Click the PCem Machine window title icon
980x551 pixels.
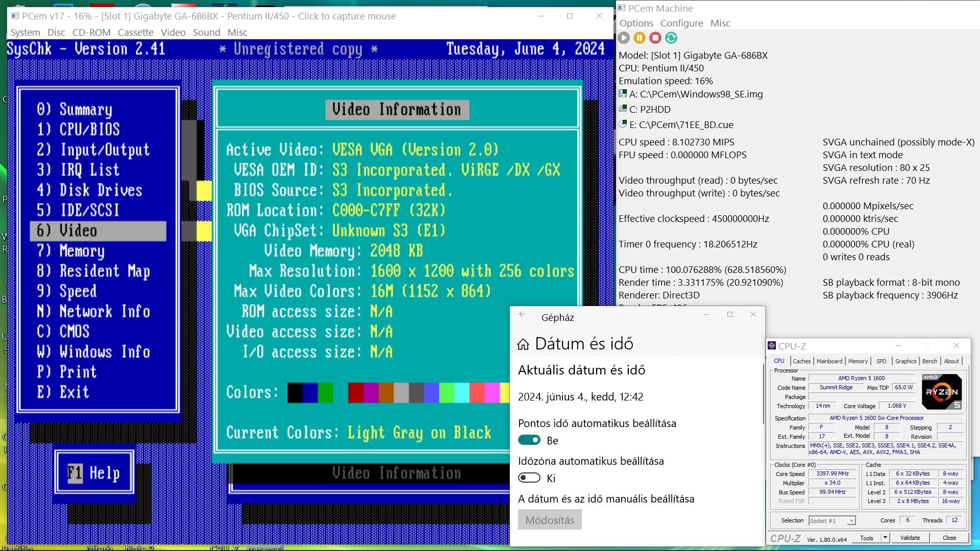coord(622,8)
